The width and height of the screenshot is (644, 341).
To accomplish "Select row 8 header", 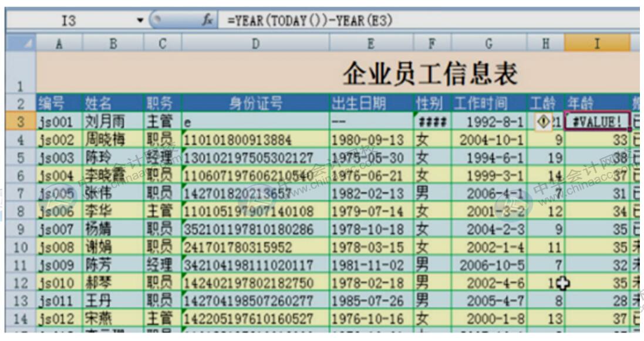I will [21, 211].
